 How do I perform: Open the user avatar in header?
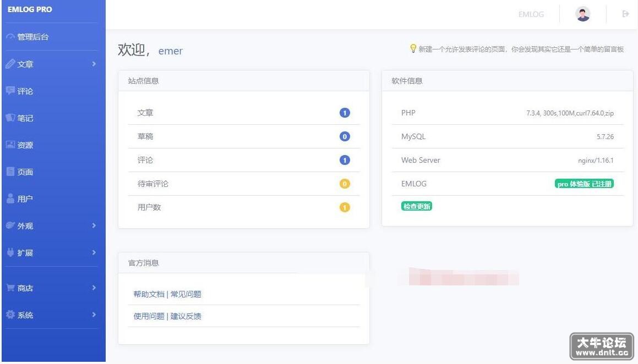click(x=582, y=14)
